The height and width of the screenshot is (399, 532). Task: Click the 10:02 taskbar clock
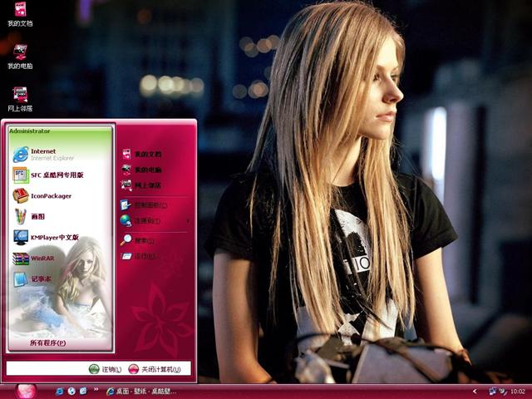pos(518,392)
